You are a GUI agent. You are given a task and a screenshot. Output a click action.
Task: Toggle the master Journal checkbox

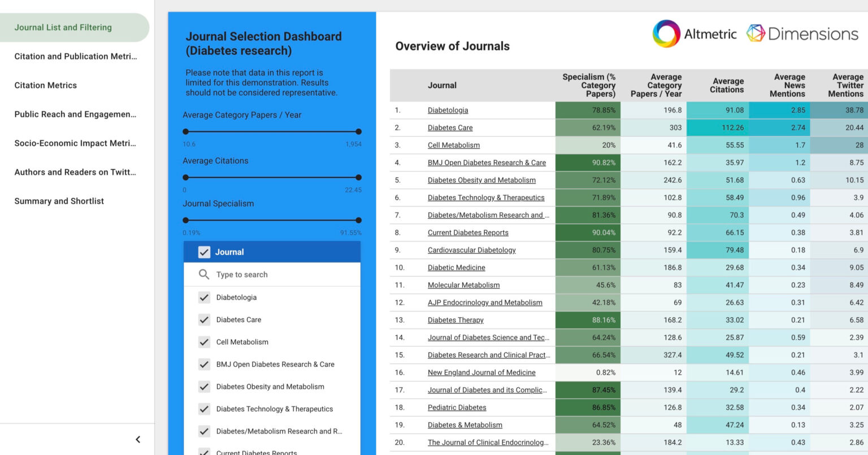[x=204, y=252]
